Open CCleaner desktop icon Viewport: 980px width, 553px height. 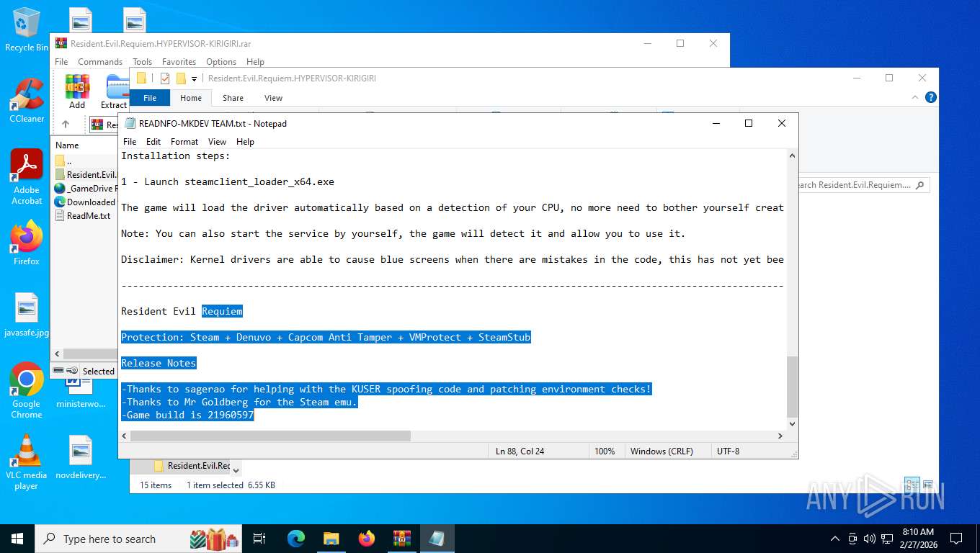coord(27,100)
